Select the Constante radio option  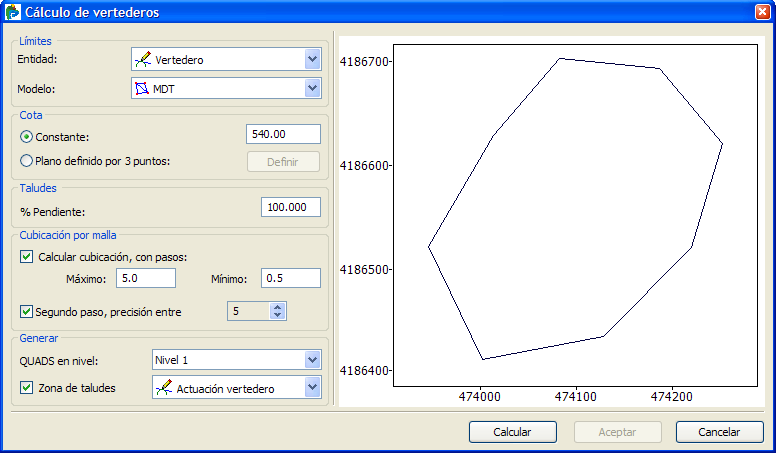point(27,136)
